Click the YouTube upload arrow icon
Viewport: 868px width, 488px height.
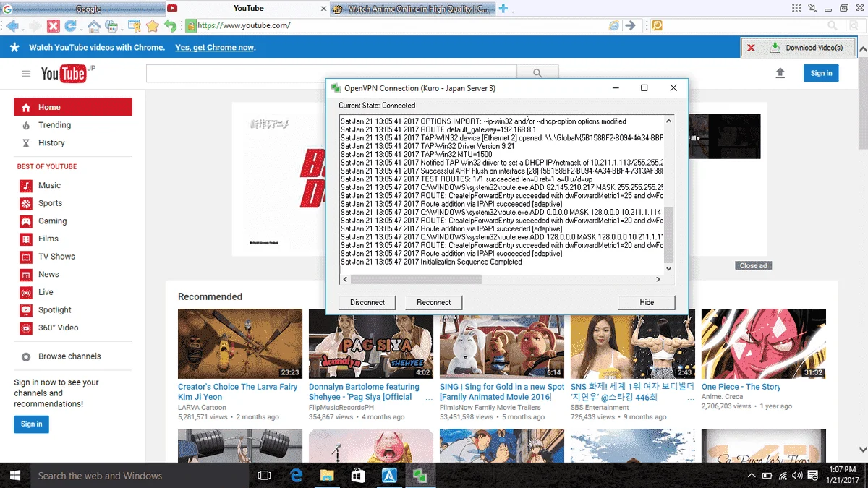[x=780, y=73]
